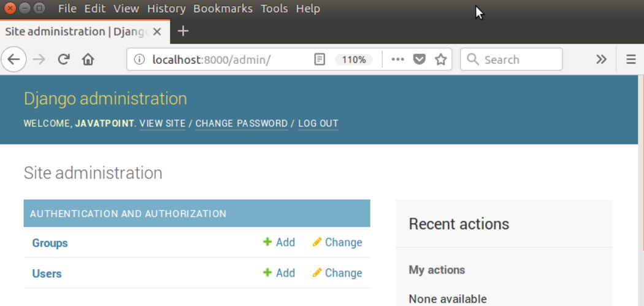Close the Firefox window

[x=10, y=8]
